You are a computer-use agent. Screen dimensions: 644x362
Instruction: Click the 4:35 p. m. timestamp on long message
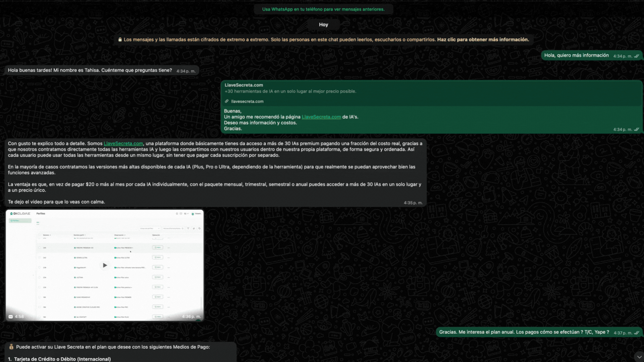point(413,203)
